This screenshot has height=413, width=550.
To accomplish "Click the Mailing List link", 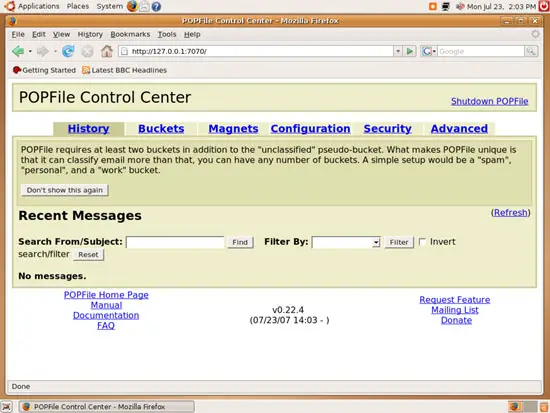I will pos(455,310).
